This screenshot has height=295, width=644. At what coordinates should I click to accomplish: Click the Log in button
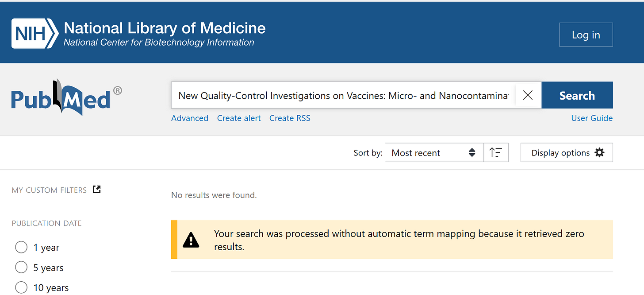coord(586,35)
